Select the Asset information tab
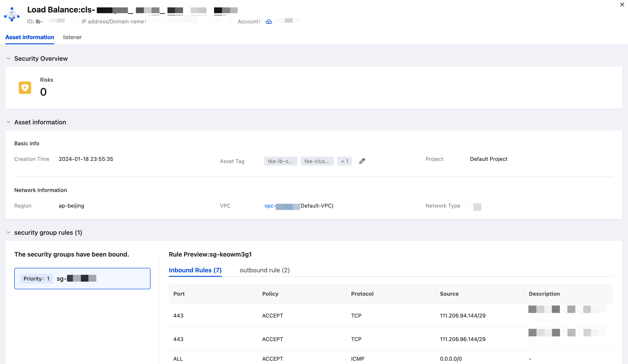Screen dimensions: 628x364 click(30, 37)
